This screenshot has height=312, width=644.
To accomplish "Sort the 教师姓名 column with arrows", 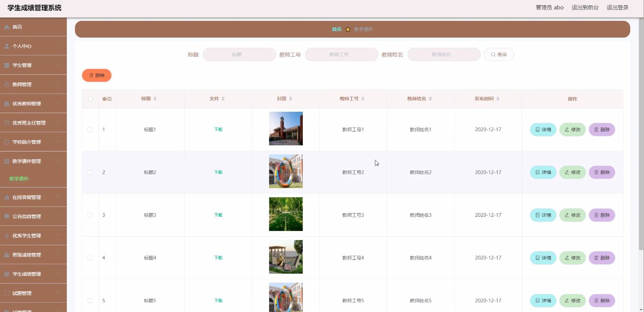I will 430,99.
